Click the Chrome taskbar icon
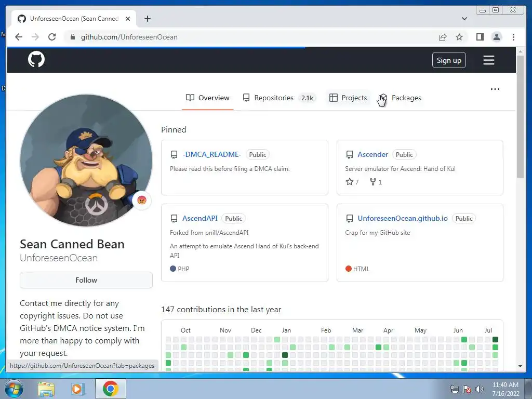The height and width of the screenshot is (399, 532). pyautogui.click(x=111, y=389)
